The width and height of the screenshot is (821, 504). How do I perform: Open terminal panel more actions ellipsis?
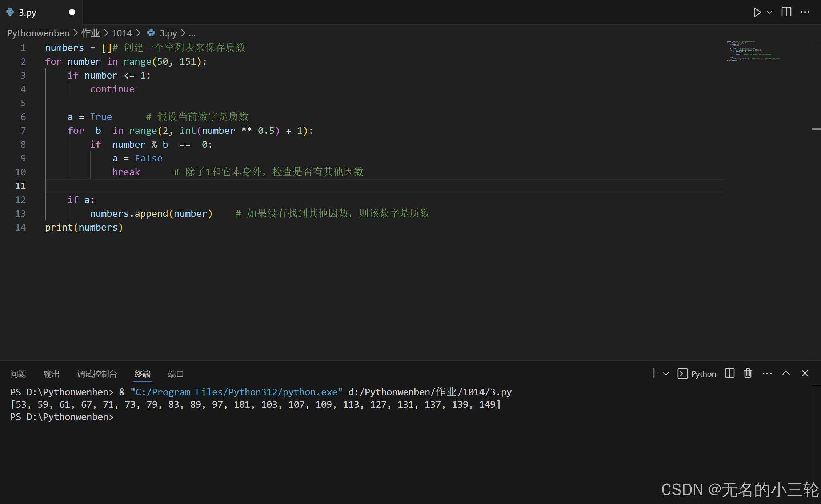pyautogui.click(x=767, y=374)
